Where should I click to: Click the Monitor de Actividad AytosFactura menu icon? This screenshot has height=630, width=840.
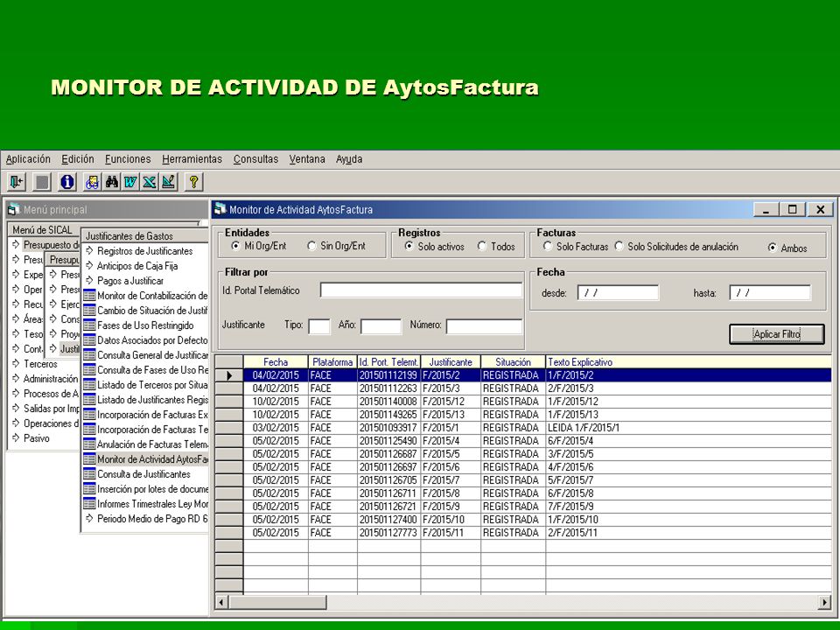pyautogui.click(x=89, y=459)
